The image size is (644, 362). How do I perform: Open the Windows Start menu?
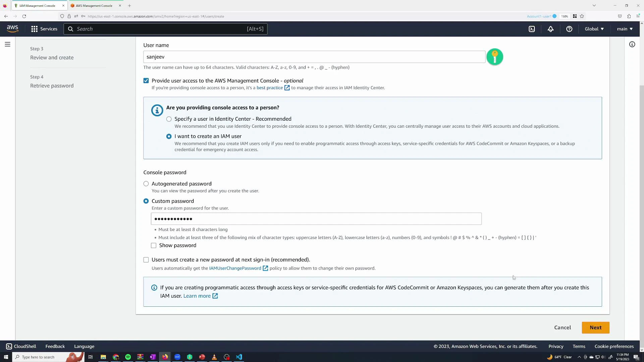6,357
